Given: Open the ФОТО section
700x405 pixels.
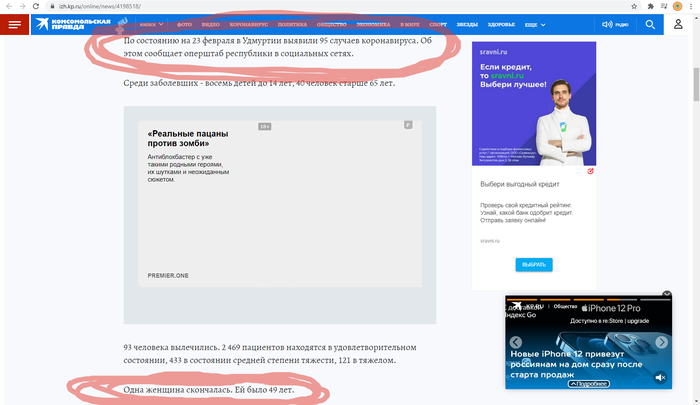Looking at the screenshot, I should (184, 25).
